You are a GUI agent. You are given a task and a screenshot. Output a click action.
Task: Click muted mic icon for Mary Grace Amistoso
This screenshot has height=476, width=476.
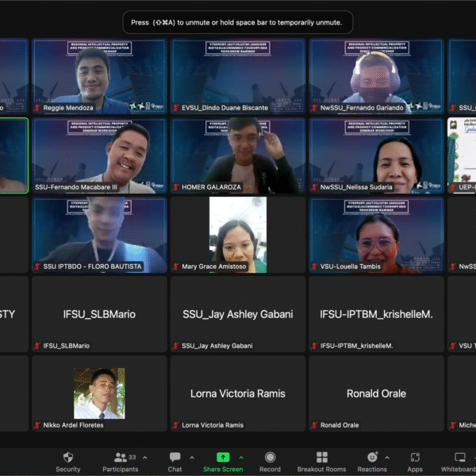pyautogui.click(x=175, y=267)
